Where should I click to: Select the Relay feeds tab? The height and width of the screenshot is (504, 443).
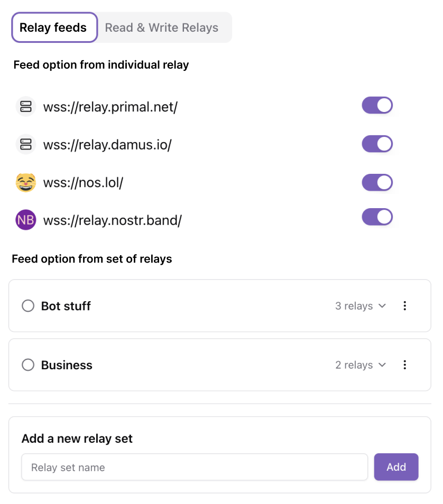pyautogui.click(x=54, y=27)
